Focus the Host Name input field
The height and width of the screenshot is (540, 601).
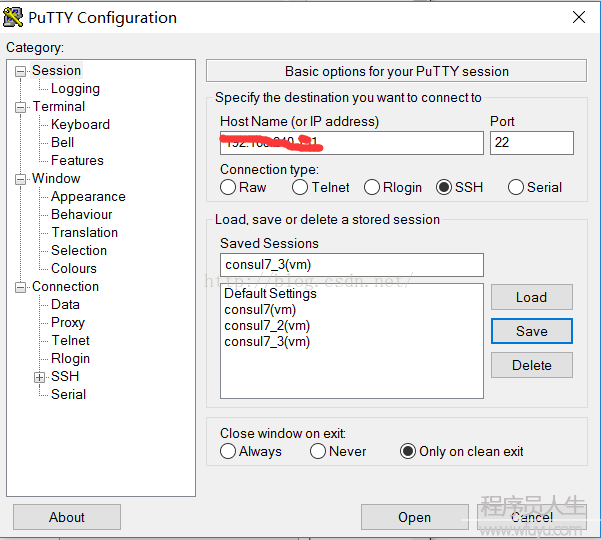point(351,143)
